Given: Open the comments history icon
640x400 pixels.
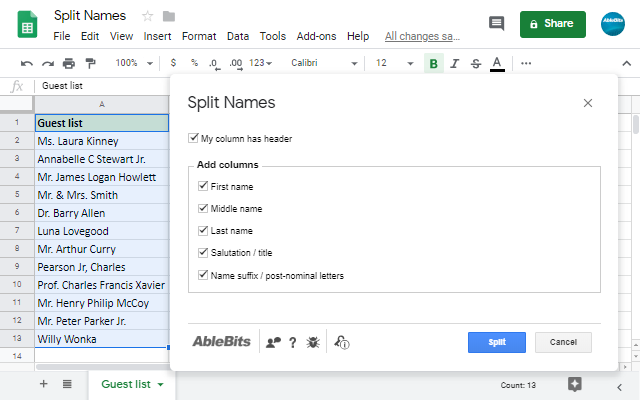Looking at the screenshot, I should tap(496, 24).
